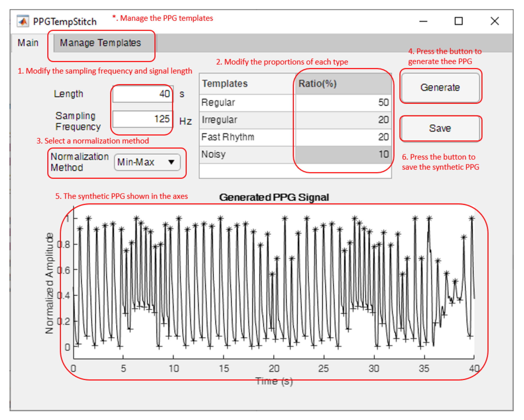Close the PPGTempStitch window
The image size is (524, 420).
pos(495,21)
